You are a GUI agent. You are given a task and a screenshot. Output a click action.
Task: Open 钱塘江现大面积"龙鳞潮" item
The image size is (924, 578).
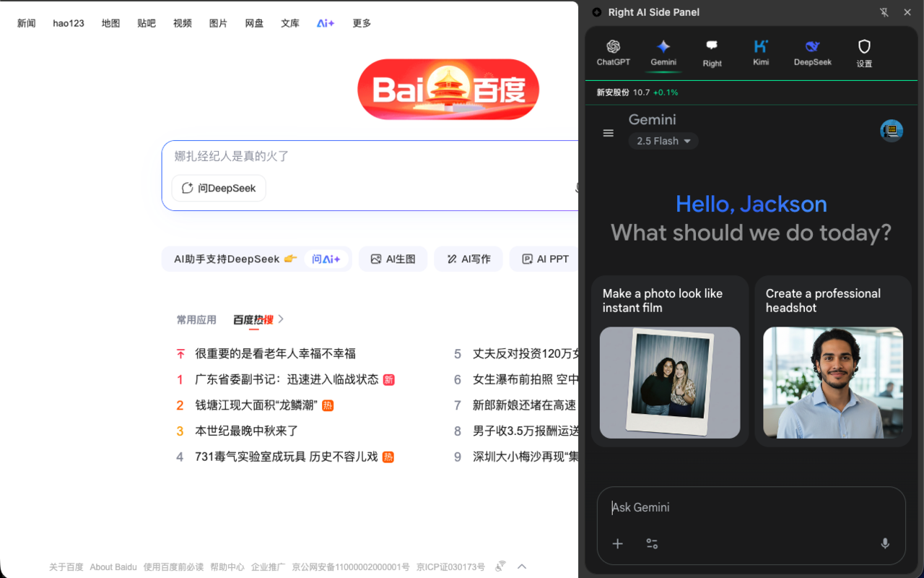point(256,405)
